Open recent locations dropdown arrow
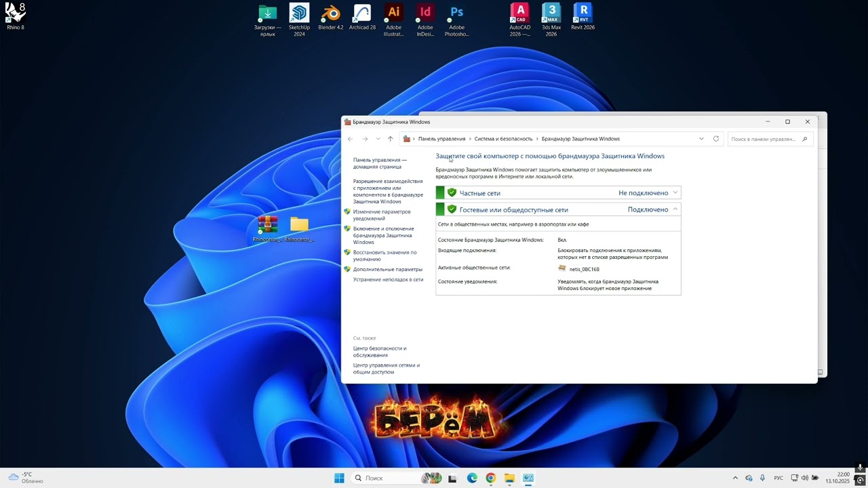 (378, 139)
